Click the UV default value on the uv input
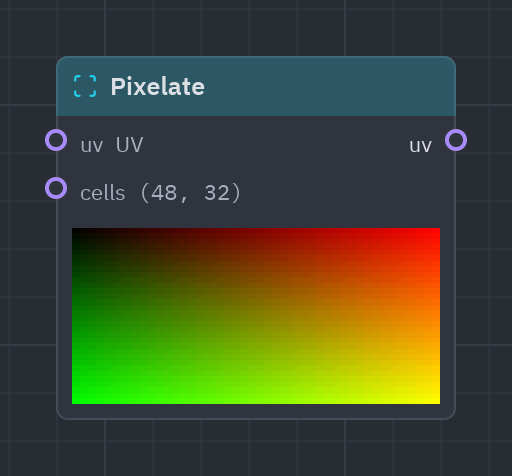 (130, 145)
